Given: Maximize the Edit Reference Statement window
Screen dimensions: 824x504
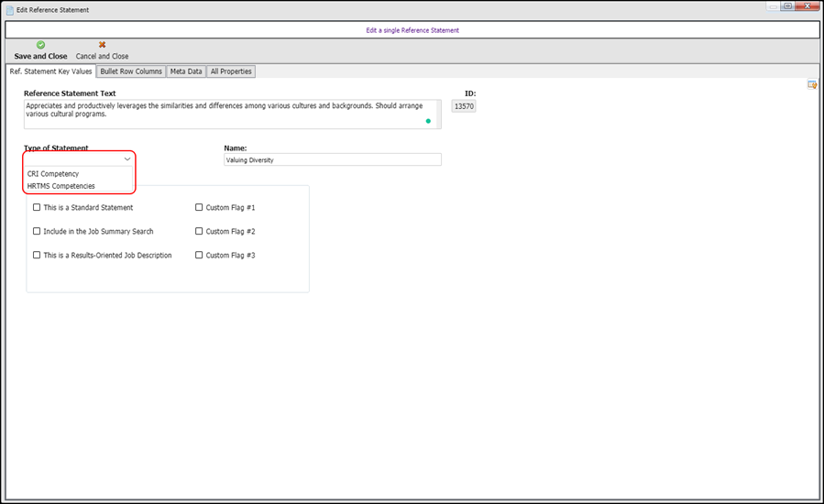Looking at the screenshot, I should coord(786,6).
